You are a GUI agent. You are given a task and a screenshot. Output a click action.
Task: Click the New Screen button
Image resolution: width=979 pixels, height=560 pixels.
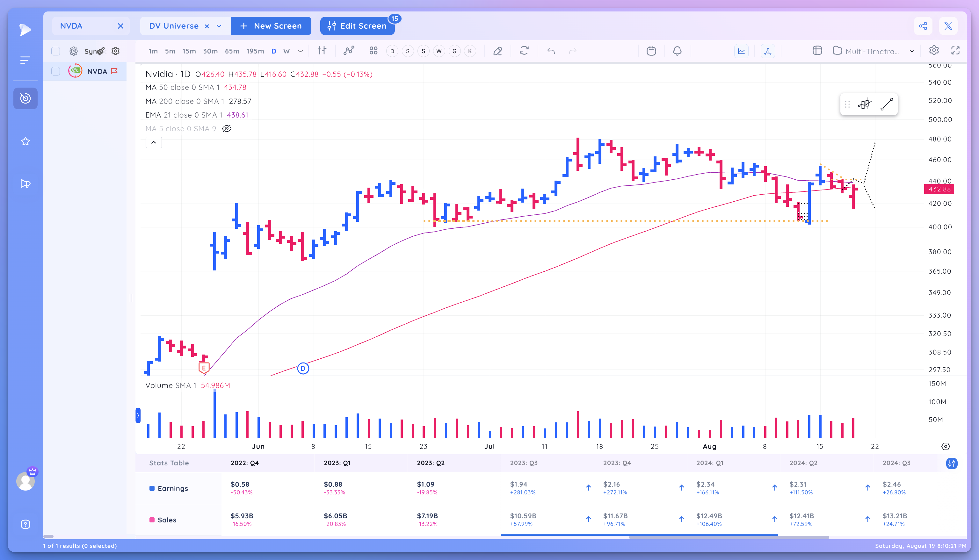[x=271, y=26]
